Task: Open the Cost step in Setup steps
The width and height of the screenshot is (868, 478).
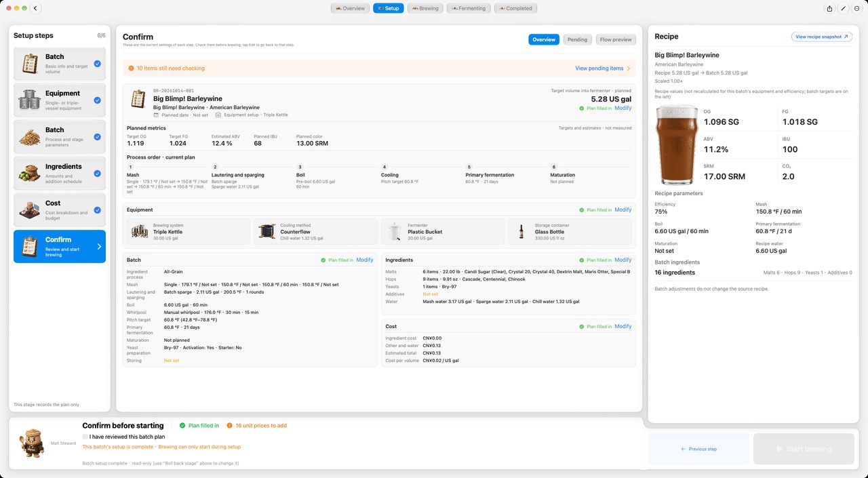Action: click(x=60, y=210)
